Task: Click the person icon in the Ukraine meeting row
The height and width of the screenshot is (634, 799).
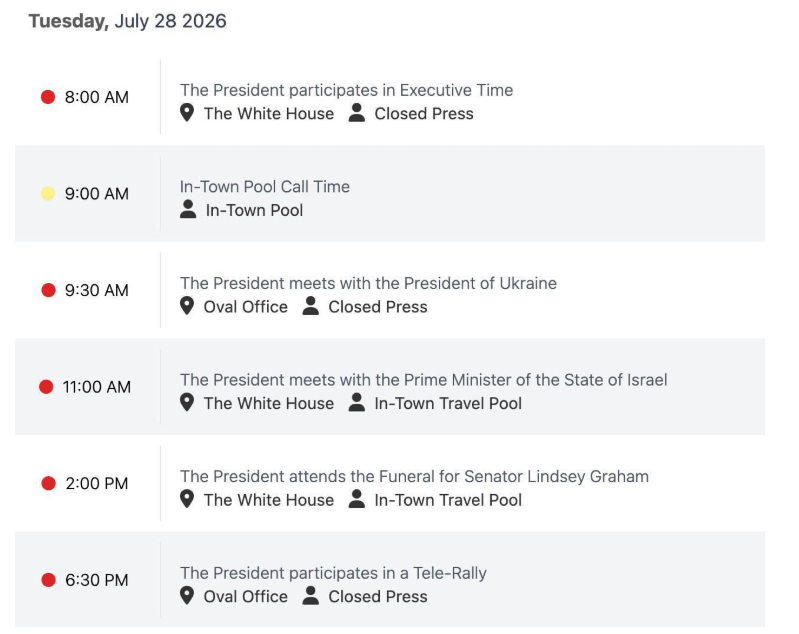Action: (310, 306)
